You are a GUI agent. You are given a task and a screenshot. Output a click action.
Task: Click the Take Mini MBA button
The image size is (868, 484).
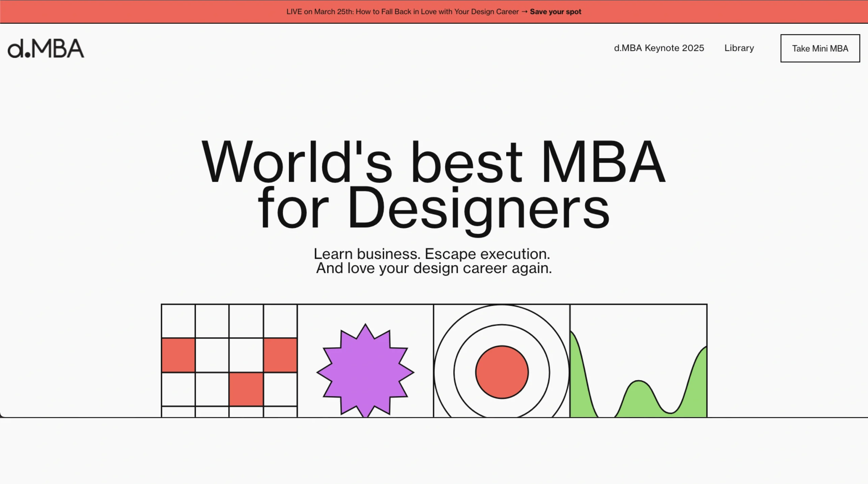(820, 48)
